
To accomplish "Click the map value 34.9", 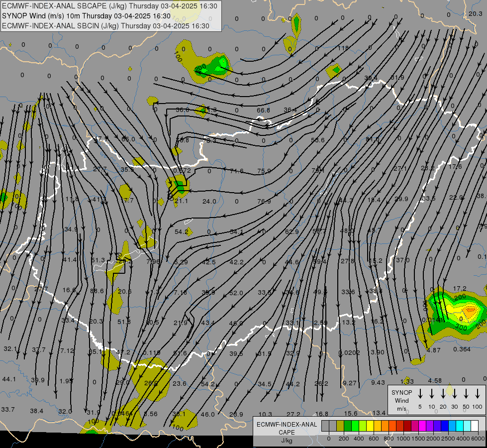I will click(71, 229).
